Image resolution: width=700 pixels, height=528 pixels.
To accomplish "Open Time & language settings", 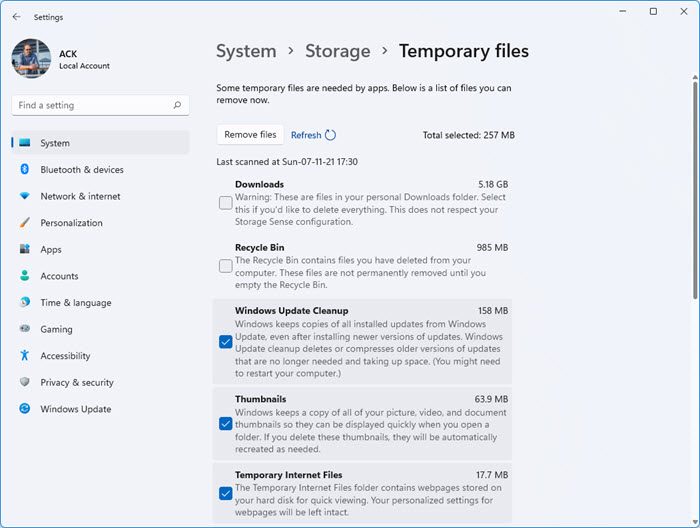I will (75, 303).
